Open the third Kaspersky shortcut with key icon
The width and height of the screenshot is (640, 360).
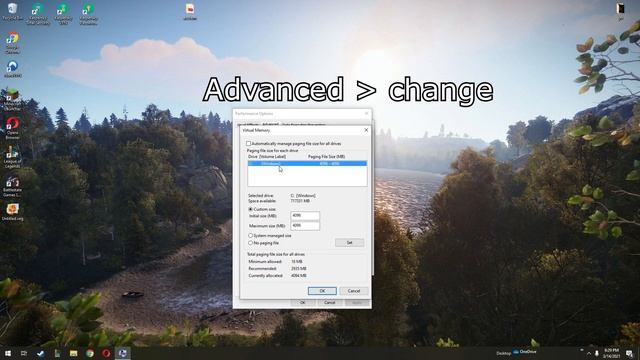pyautogui.click(x=88, y=13)
